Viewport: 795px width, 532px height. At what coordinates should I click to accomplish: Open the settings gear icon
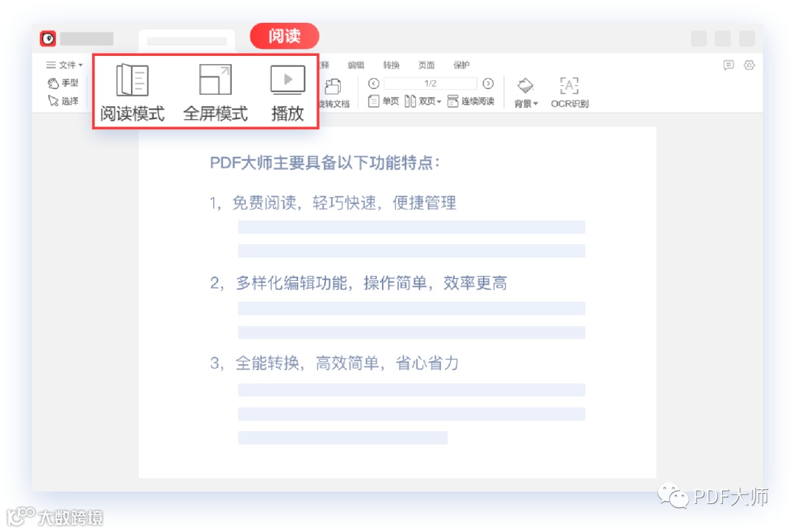(x=749, y=65)
